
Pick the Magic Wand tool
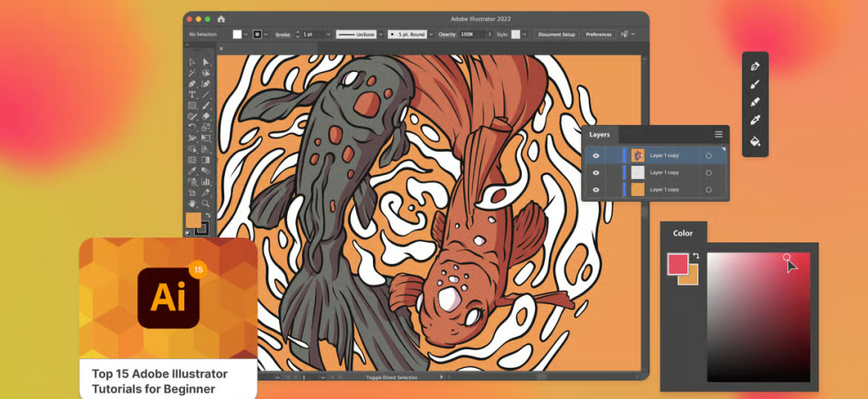[x=192, y=73]
